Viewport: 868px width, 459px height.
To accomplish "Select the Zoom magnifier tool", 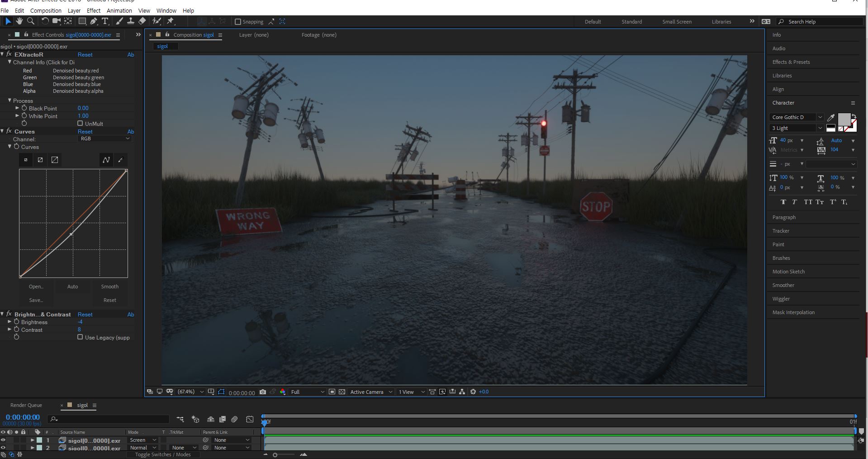I will pyautogui.click(x=31, y=21).
